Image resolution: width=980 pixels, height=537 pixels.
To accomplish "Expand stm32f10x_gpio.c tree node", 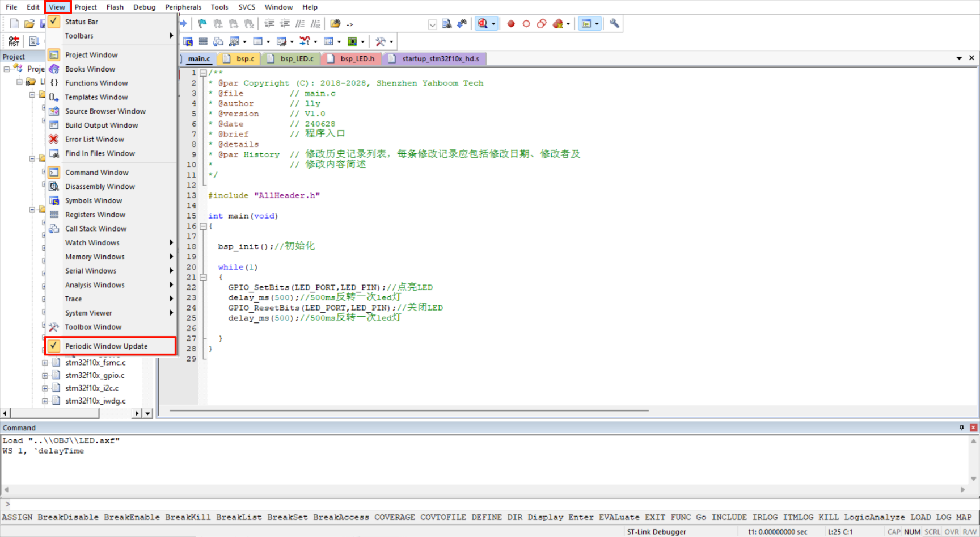I will tap(45, 375).
